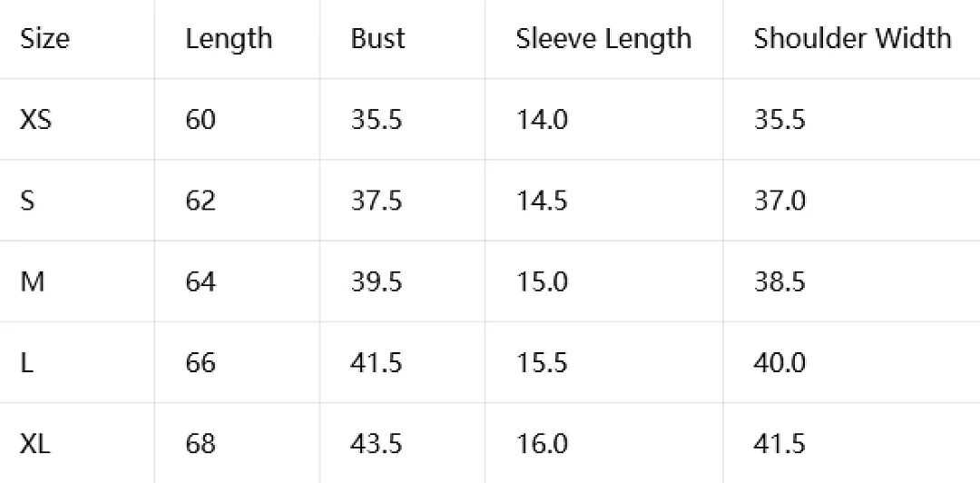Image resolution: width=980 pixels, height=483 pixels.
Task: Click shoulder width value 38.5
Action: (x=780, y=281)
